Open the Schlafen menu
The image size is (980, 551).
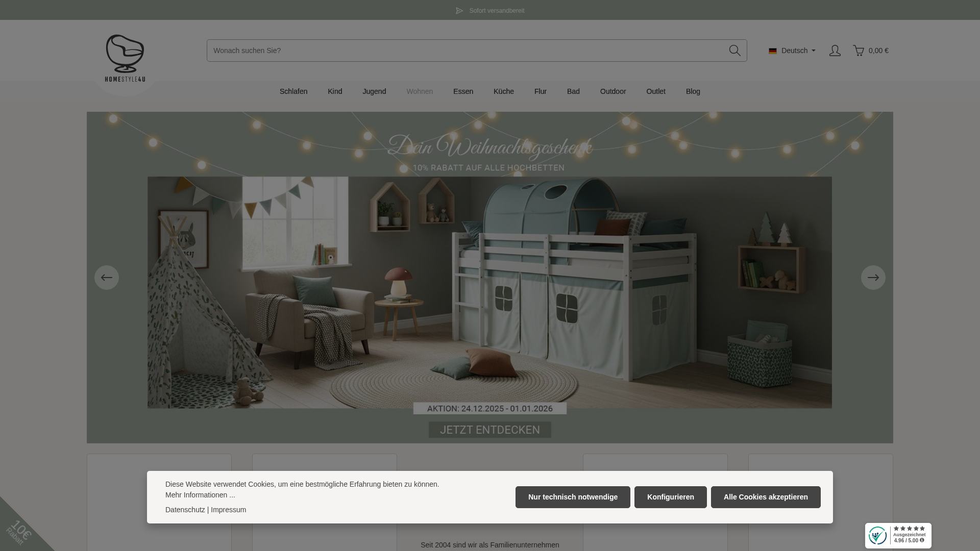[x=293, y=91]
